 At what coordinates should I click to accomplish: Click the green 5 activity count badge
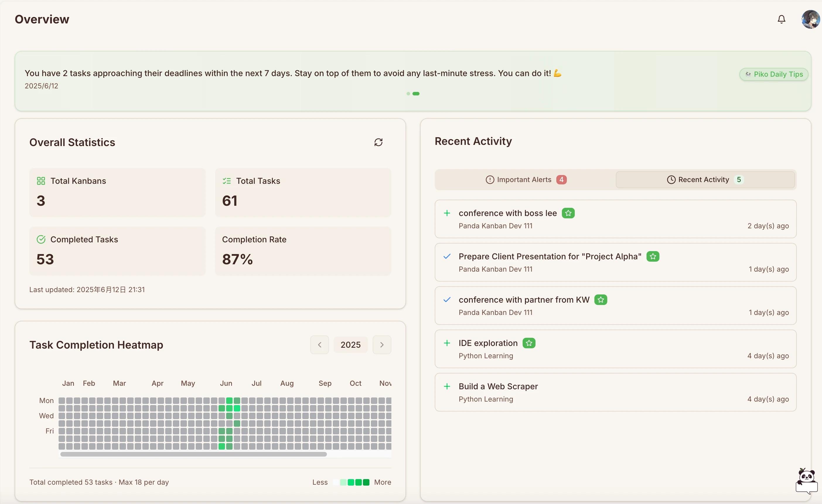point(739,180)
